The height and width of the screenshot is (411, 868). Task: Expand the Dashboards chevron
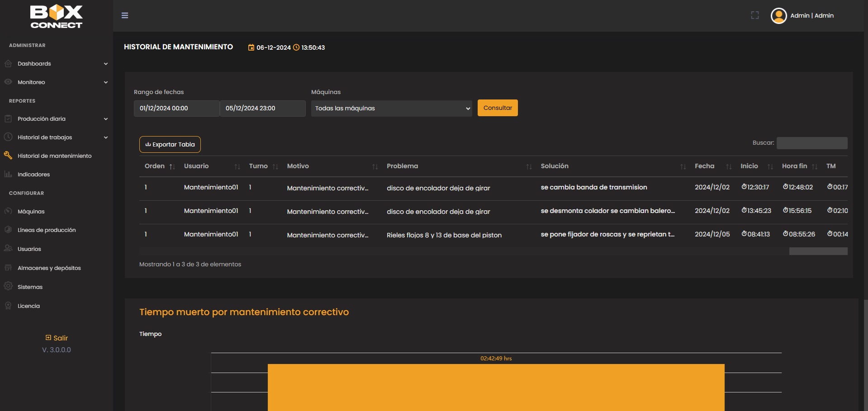pyautogui.click(x=106, y=64)
